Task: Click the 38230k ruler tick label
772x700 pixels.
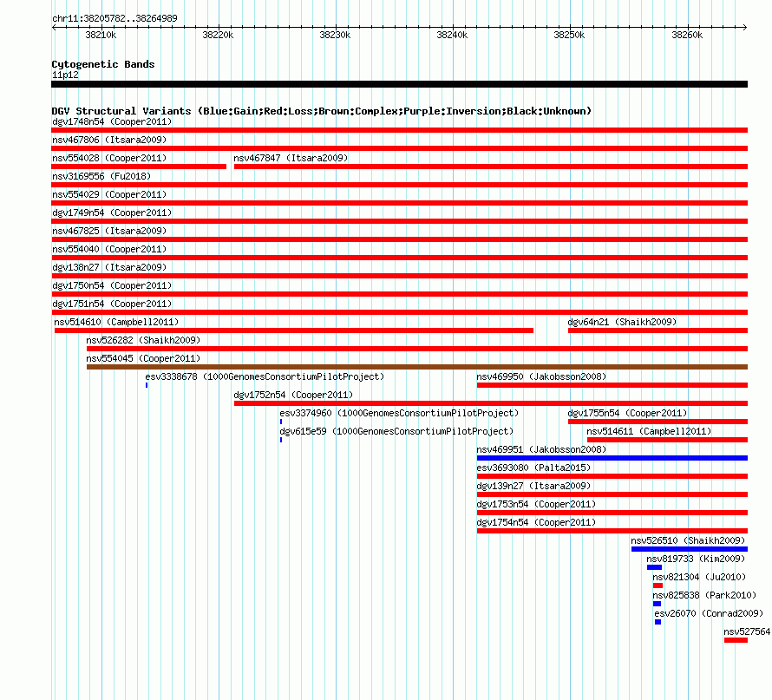Action: 336,35
